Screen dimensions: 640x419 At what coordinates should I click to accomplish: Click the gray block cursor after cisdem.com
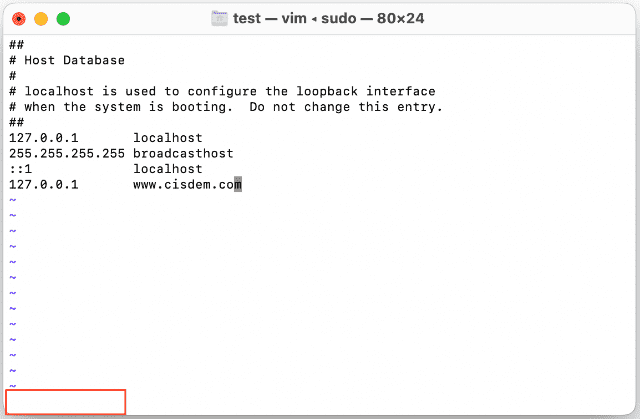238,184
